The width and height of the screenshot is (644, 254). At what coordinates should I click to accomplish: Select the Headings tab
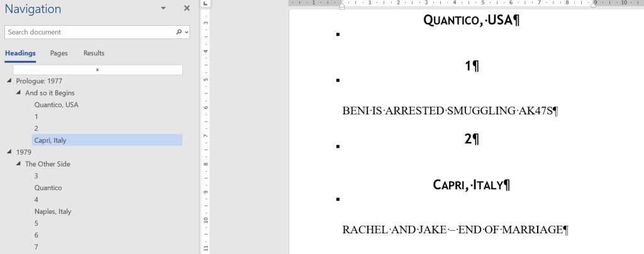pos(20,53)
